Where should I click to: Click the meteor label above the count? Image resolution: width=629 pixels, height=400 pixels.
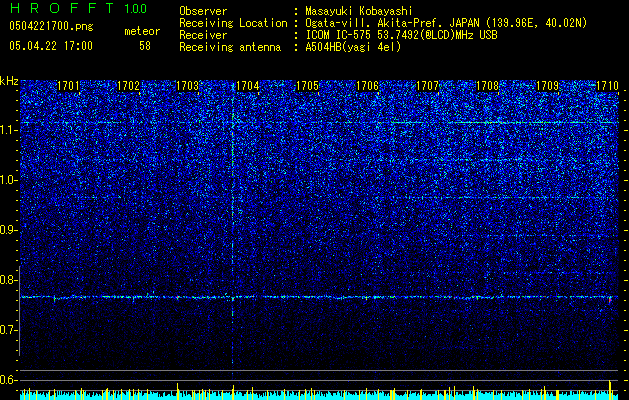click(x=142, y=31)
